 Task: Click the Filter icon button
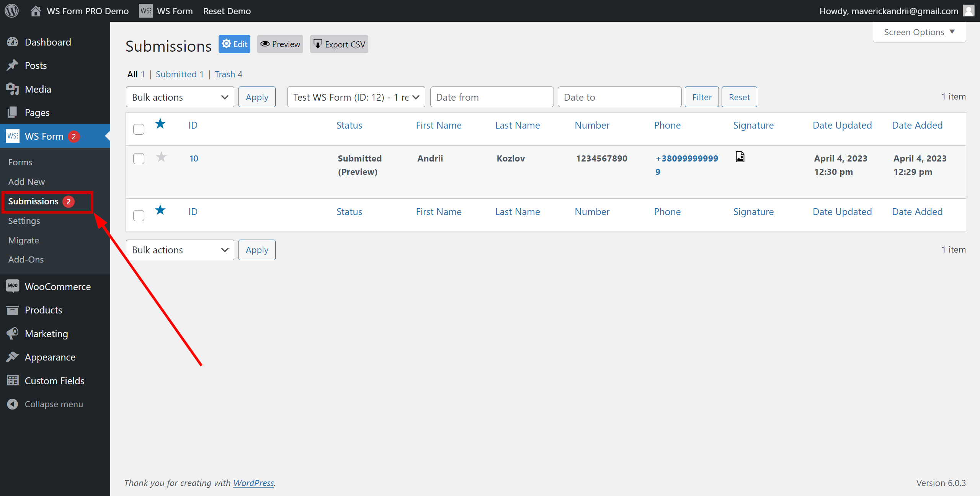tap(702, 97)
